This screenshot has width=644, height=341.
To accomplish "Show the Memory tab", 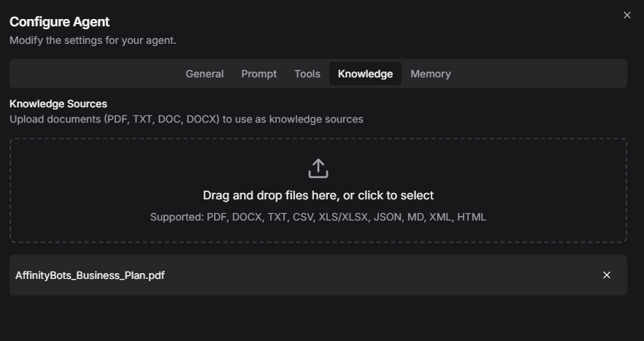I will (x=431, y=74).
